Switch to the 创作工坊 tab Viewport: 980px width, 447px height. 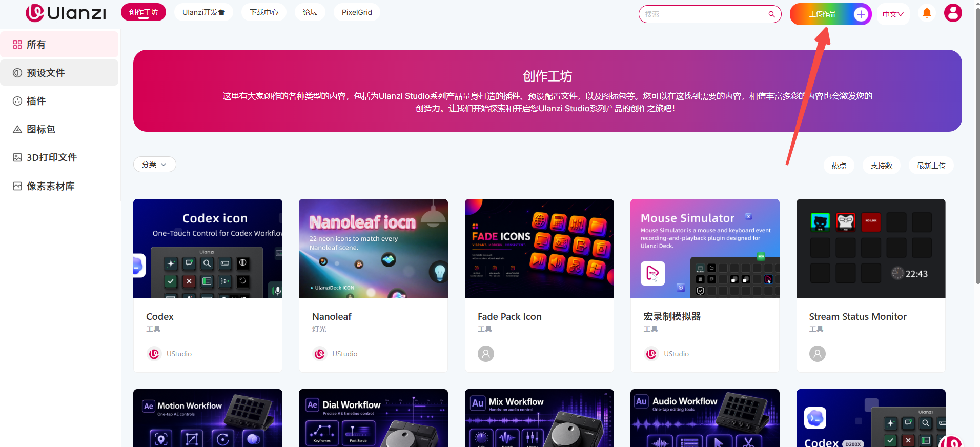click(x=144, y=12)
